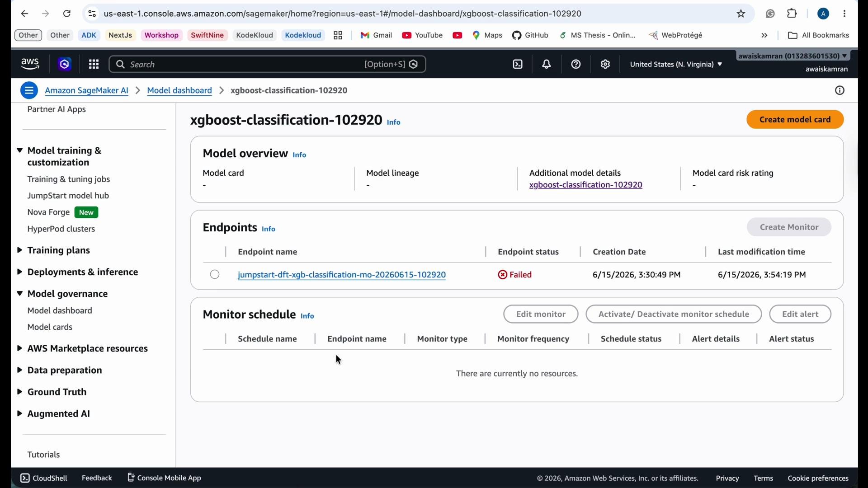
Task: Open xgboost-classification-102920 additional model details link
Action: tap(586, 185)
